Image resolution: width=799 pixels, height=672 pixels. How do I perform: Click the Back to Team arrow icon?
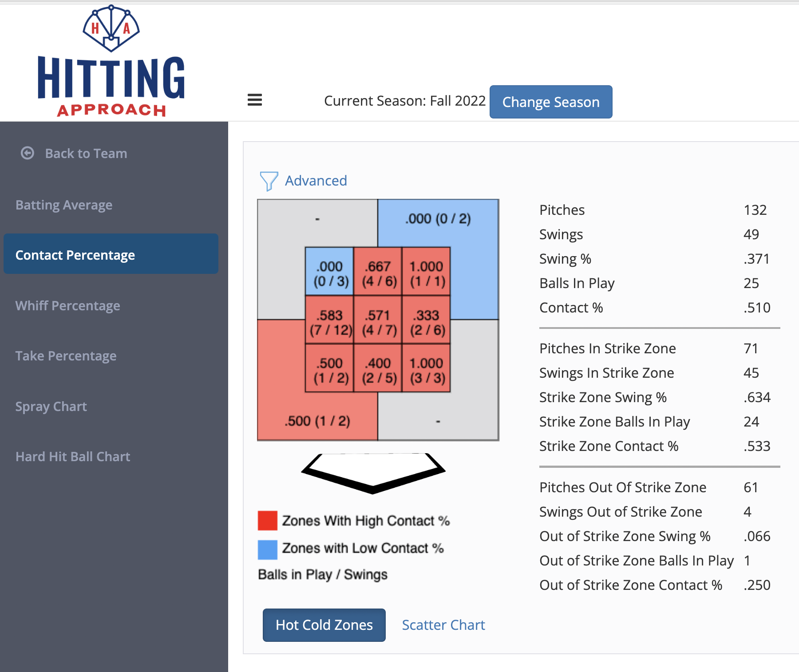pos(28,153)
